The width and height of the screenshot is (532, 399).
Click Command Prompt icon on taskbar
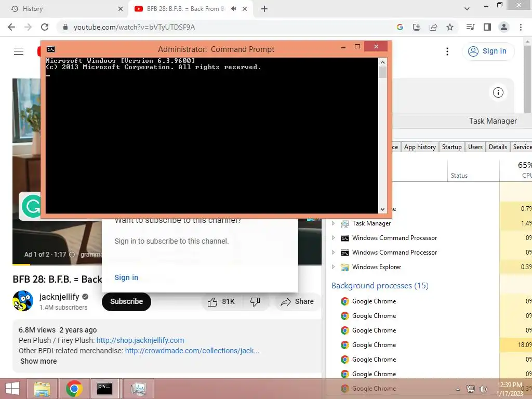(x=104, y=389)
